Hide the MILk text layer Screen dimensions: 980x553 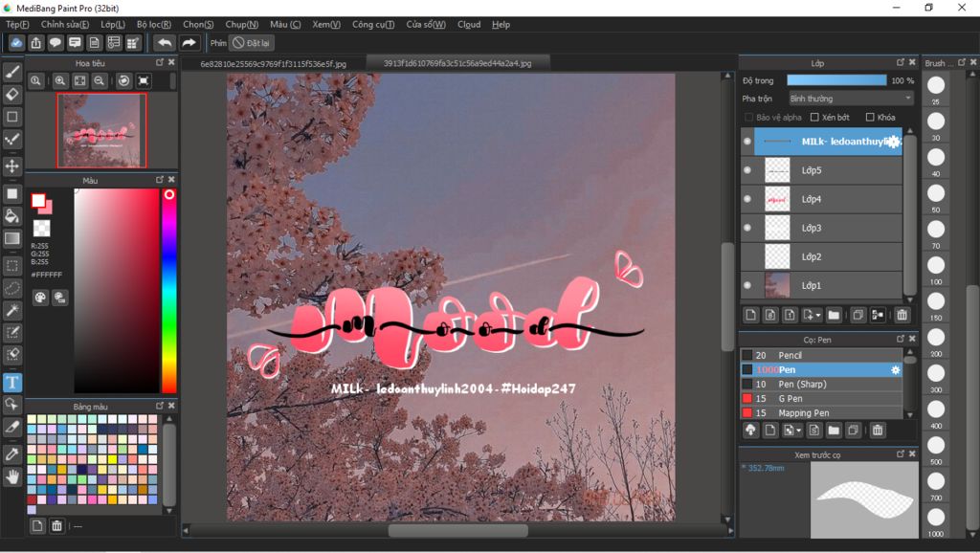click(x=746, y=142)
